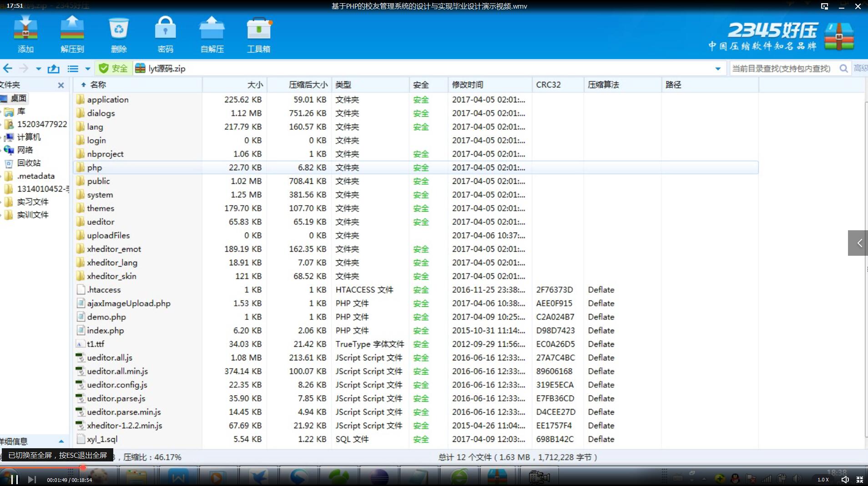Open the 工具箱 (Toolbox) icon
Image resolution: width=868 pixels, height=486 pixels.
click(x=259, y=34)
